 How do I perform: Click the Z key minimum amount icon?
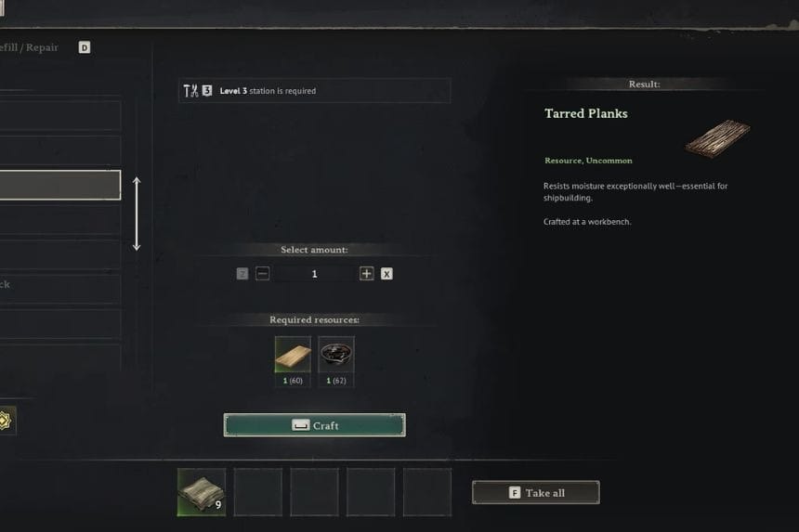242,274
